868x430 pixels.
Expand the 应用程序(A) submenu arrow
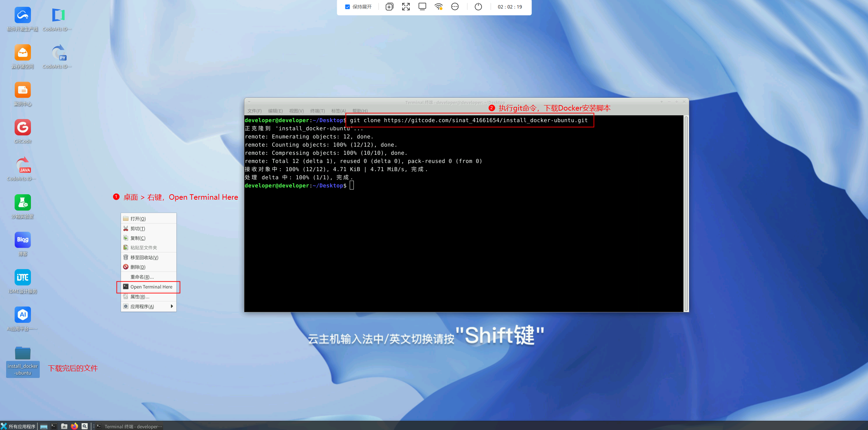(172, 306)
